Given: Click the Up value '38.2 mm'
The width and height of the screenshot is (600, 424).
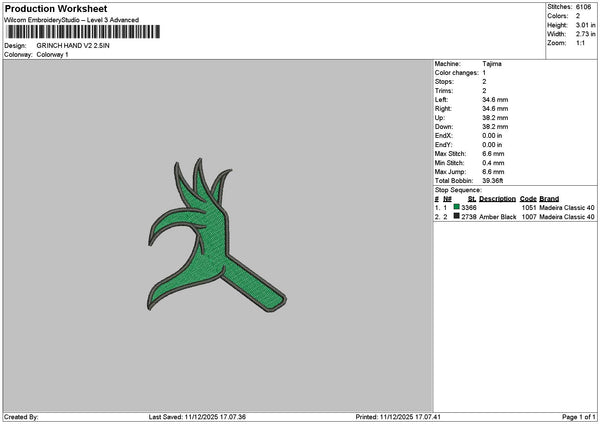Looking at the screenshot, I should coord(495,118).
